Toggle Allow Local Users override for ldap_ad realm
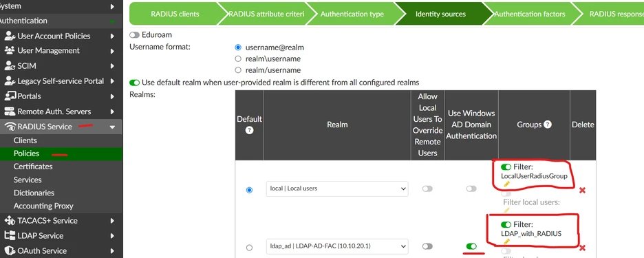Viewport: 644px width, 258px height. tap(427, 246)
